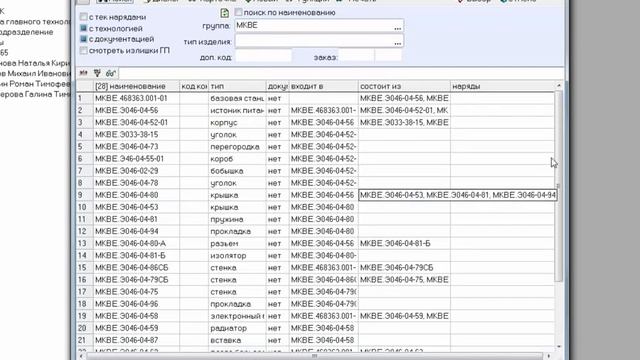Click the first small icon in the table toolbar

[x=84, y=73]
